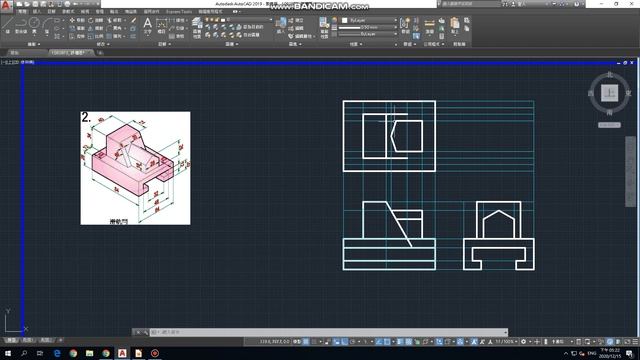640x360 pixels.
Task: Click the new drawing tab plus button
Action: (x=100, y=53)
